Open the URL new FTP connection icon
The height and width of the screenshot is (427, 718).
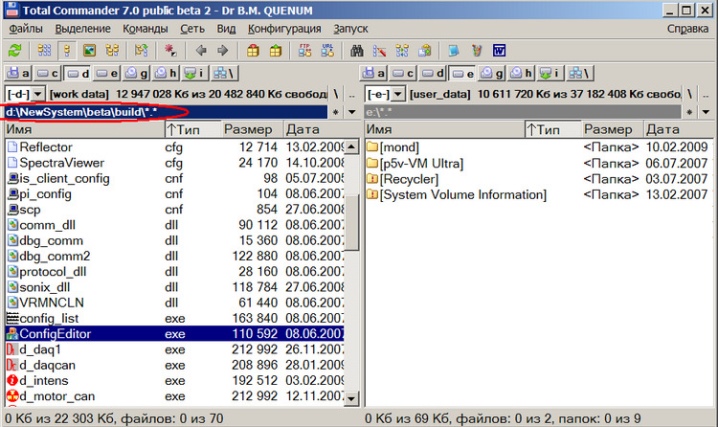327,50
